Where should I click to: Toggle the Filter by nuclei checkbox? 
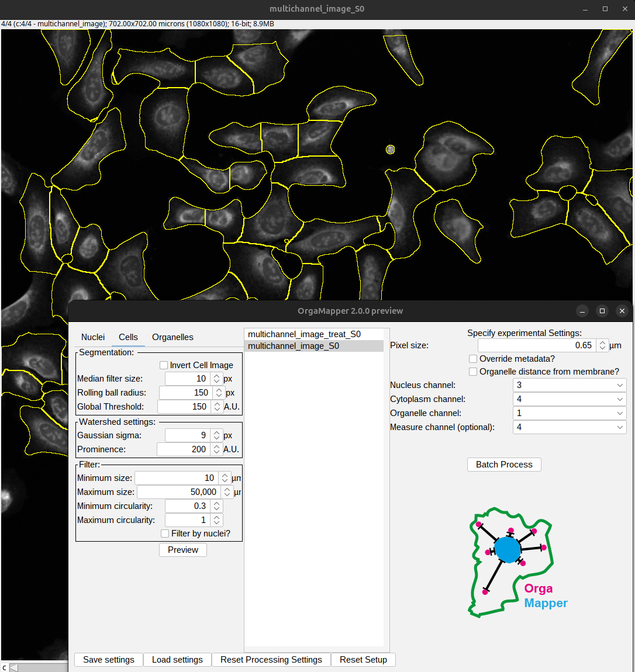pos(165,534)
